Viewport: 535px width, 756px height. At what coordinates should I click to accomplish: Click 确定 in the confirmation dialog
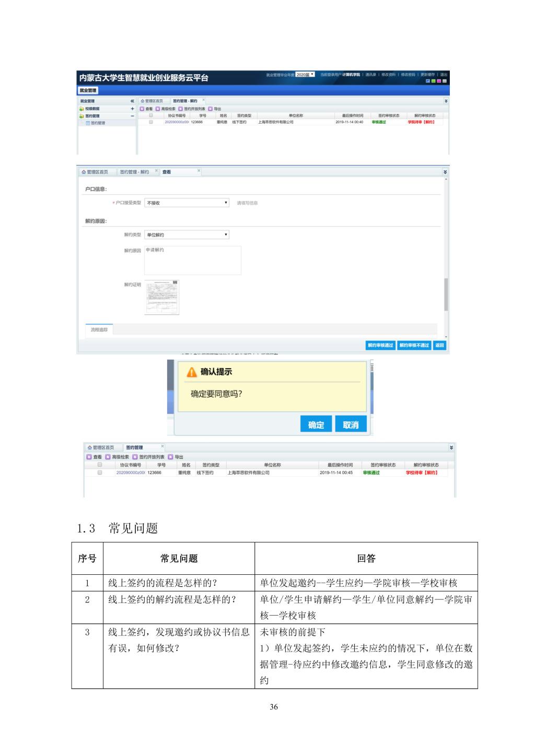316,424
